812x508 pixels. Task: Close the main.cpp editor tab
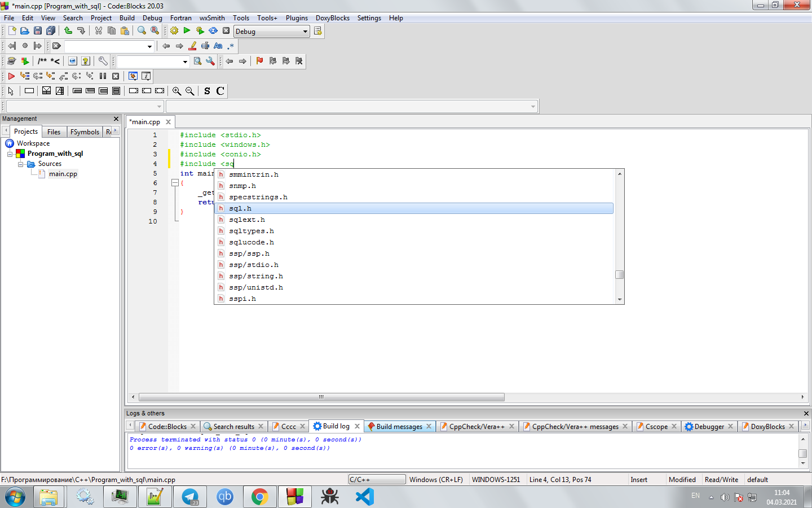click(x=168, y=122)
